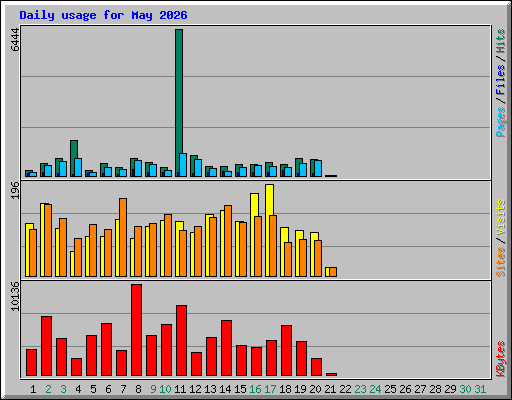Click day label 10 on the axis

pyautogui.click(x=165, y=389)
